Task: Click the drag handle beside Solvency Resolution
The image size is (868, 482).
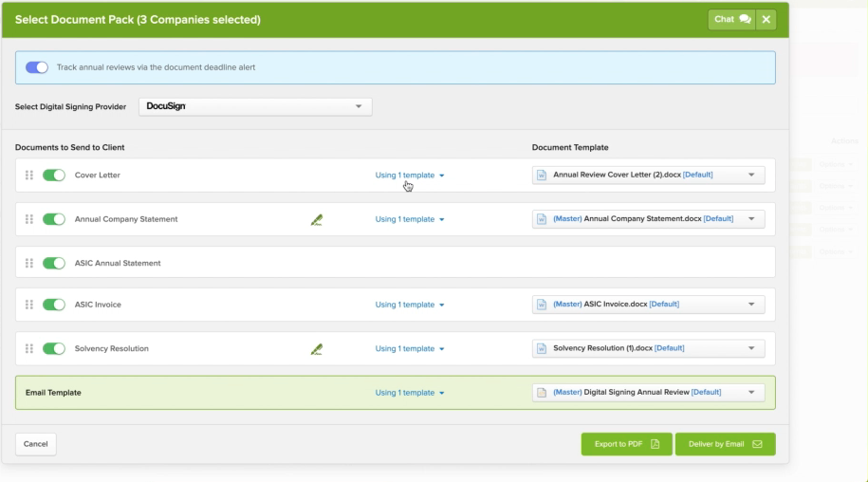Action: point(28,348)
